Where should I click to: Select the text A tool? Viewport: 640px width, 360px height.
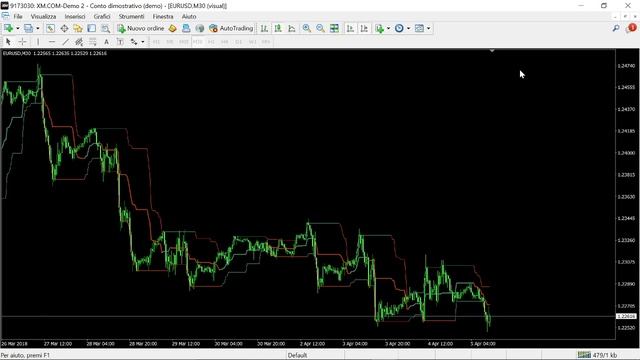point(106,42)
